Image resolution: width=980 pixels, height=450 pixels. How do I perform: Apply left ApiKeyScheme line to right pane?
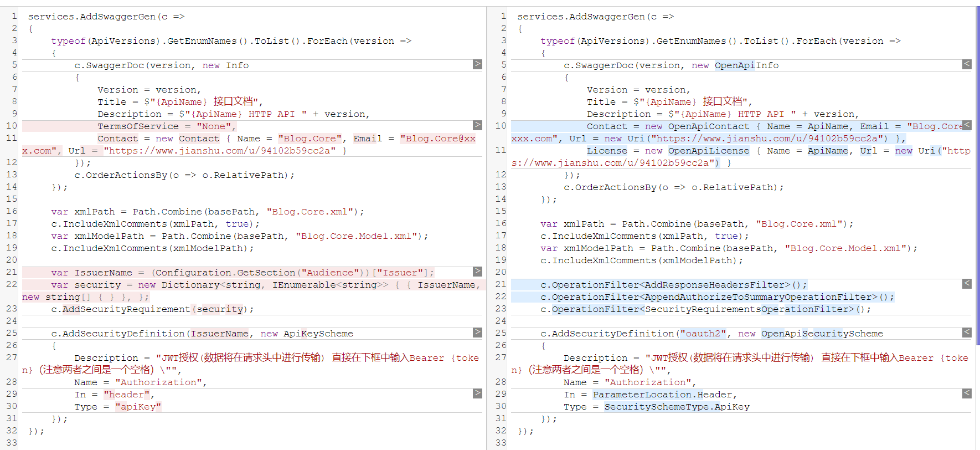click(x=477, y=333)
